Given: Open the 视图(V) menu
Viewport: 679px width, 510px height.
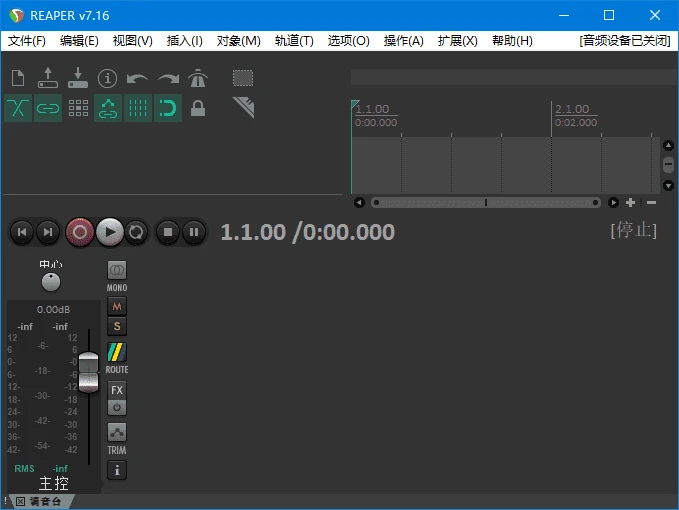Looking at the screenshot, I should tap(133, 41).
